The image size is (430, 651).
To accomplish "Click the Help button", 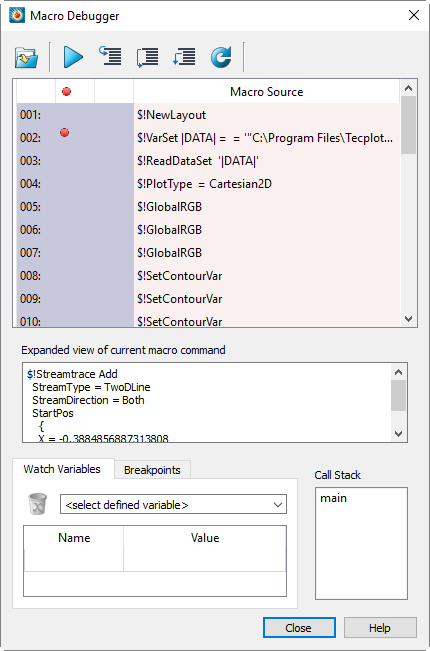I will click(380, 628).
